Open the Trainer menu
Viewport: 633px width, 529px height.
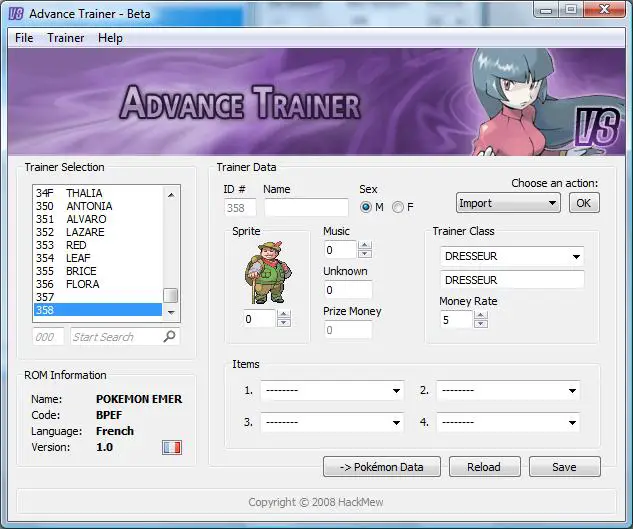tap(66, 38)
